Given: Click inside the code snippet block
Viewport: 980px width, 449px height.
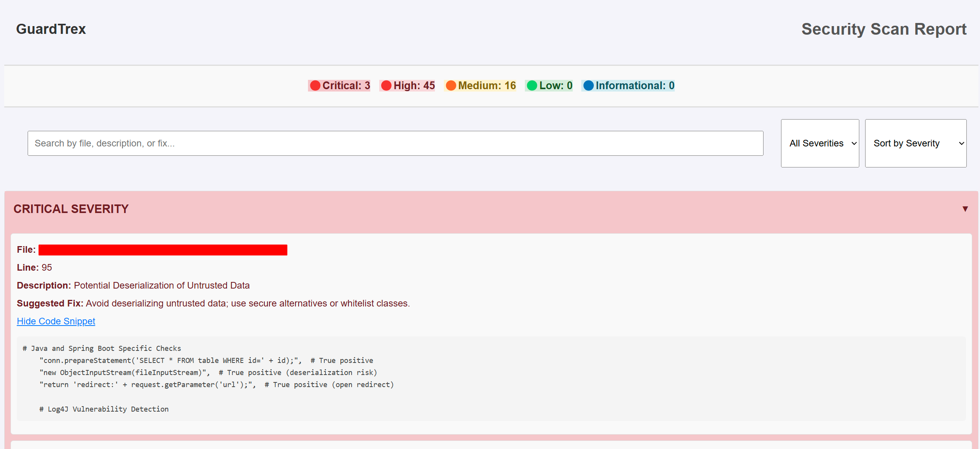Looking at the screenshot, I should (491, 379).
